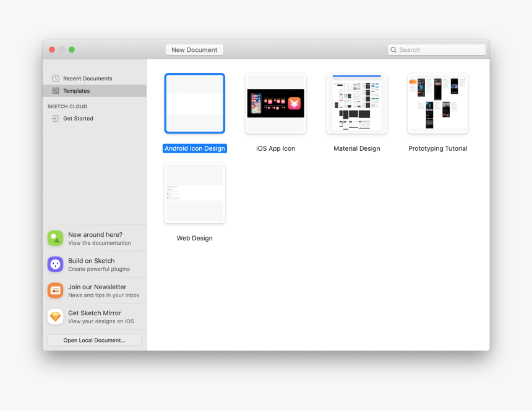Close the window with red button
The height and width of the screenshot is (411, 532).
52,49
